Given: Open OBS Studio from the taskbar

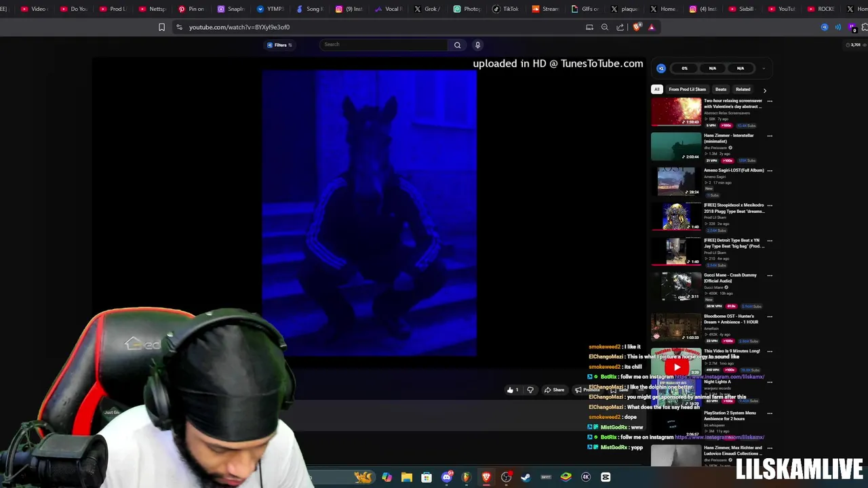Looking at the screenshot, I should click(506, 477).
